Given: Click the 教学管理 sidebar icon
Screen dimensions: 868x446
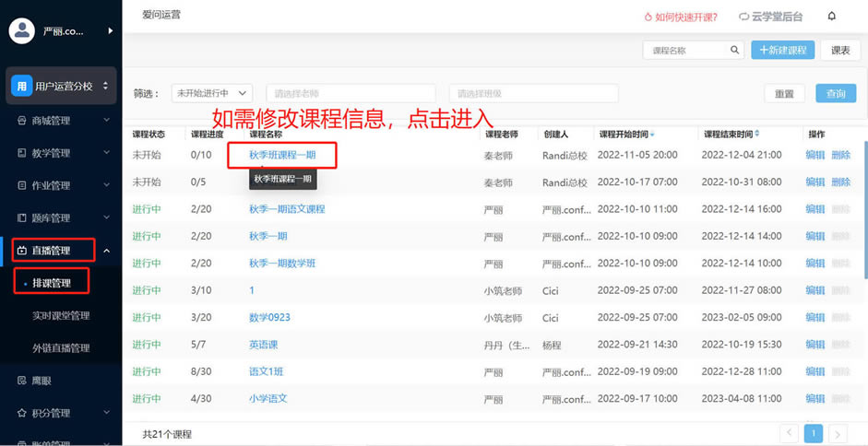Looking at the screenshot, I should point(22,153).
